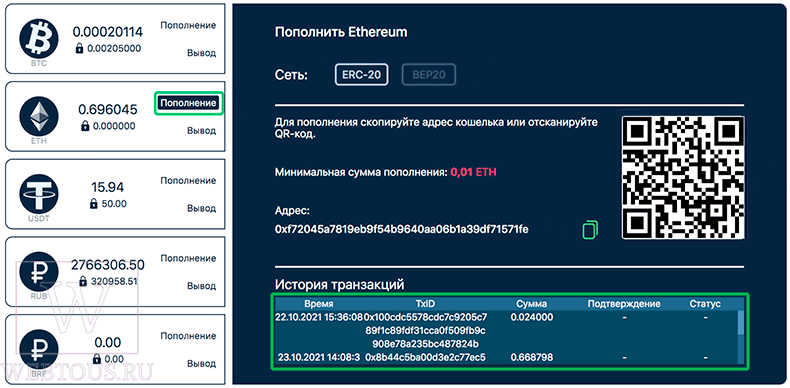Select the BEP20 network

429,75
